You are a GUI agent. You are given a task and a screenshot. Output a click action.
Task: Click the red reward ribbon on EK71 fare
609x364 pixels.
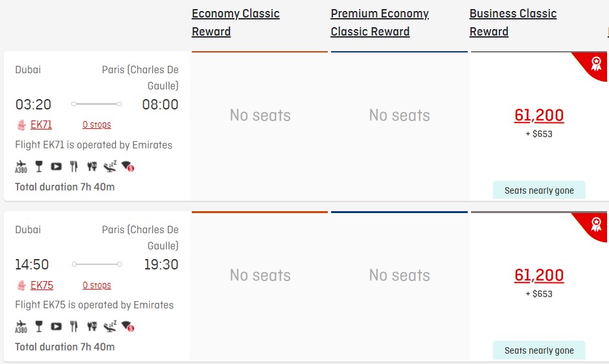(591, 67)
